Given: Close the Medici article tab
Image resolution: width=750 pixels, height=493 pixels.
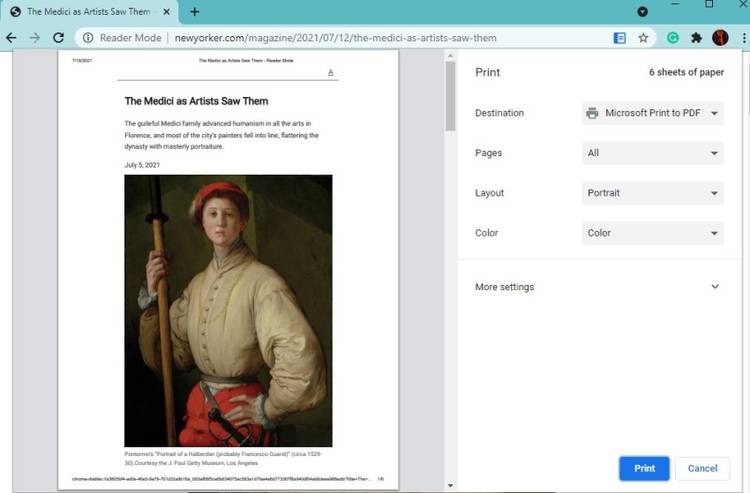Looking at the screenshot, I should click(166, 12).
